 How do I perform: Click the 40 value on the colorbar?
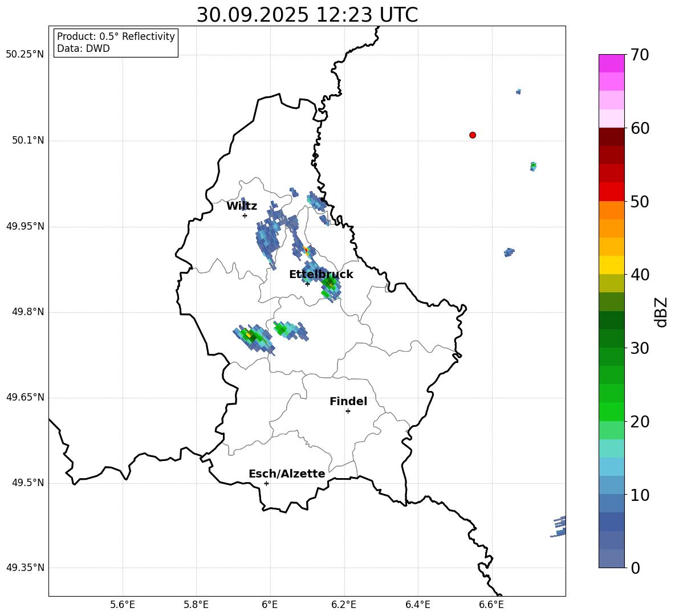tap(640, 275)
